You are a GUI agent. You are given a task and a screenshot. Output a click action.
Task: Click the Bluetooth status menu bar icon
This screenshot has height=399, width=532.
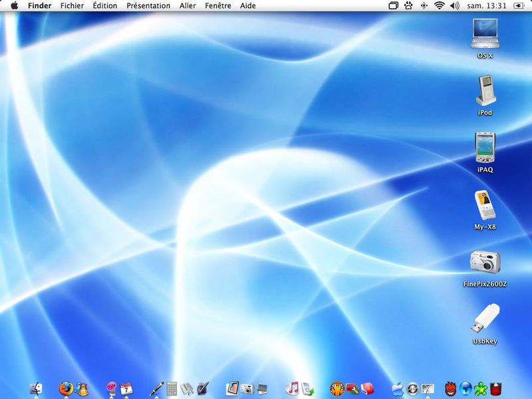(424, 6)
